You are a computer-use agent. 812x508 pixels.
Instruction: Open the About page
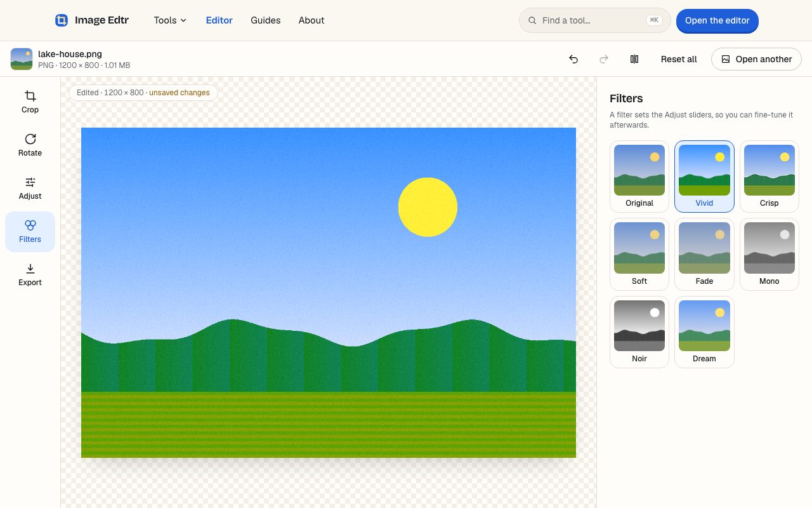tap(311, 20)
